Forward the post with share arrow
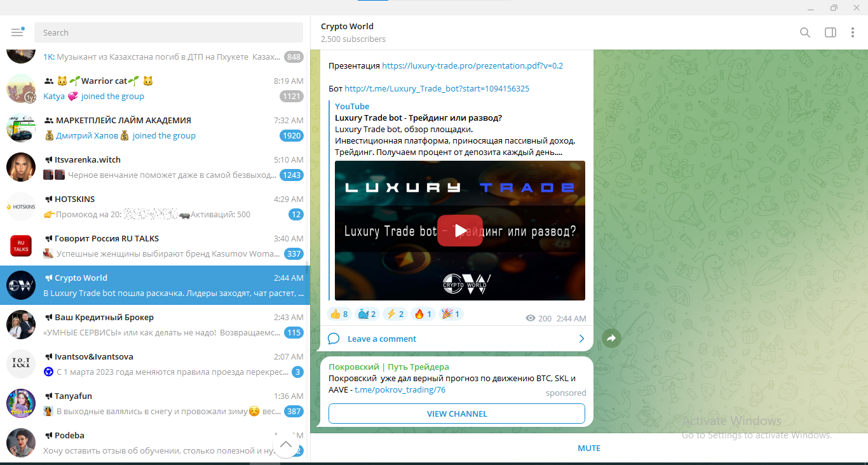Image resolution: width=868 pixels, height=465 pixels. pyautogui.click(x=611, y=339)
